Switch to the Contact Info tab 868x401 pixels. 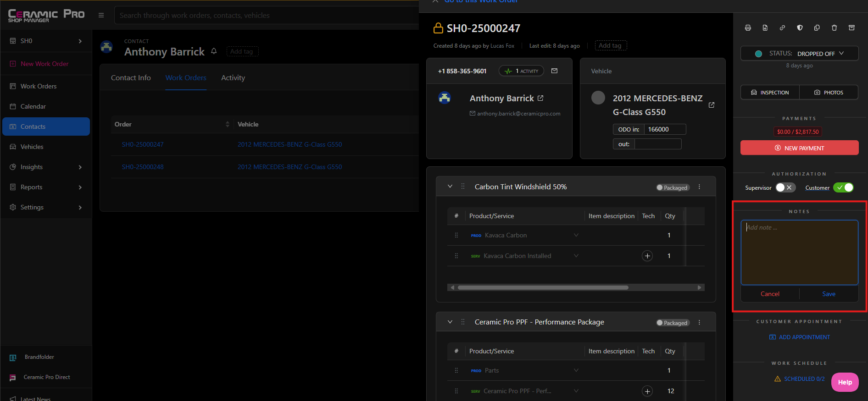(x=131, y=78)
